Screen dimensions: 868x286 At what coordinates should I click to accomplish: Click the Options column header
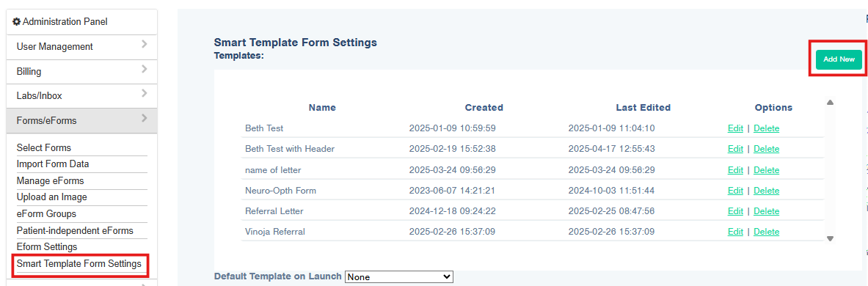coord(773,107)
